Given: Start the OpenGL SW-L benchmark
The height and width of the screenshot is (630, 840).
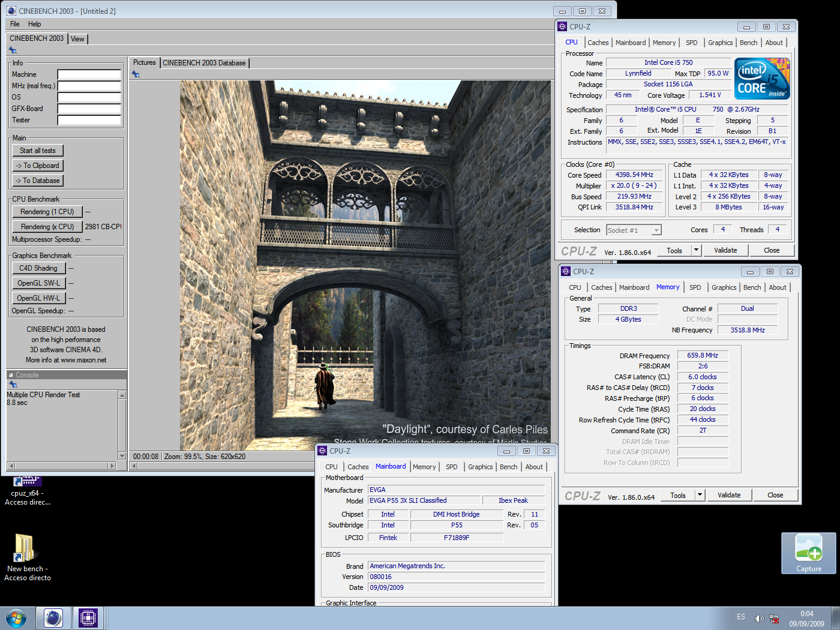Looking at the screenshot, I should pos(38,283).
